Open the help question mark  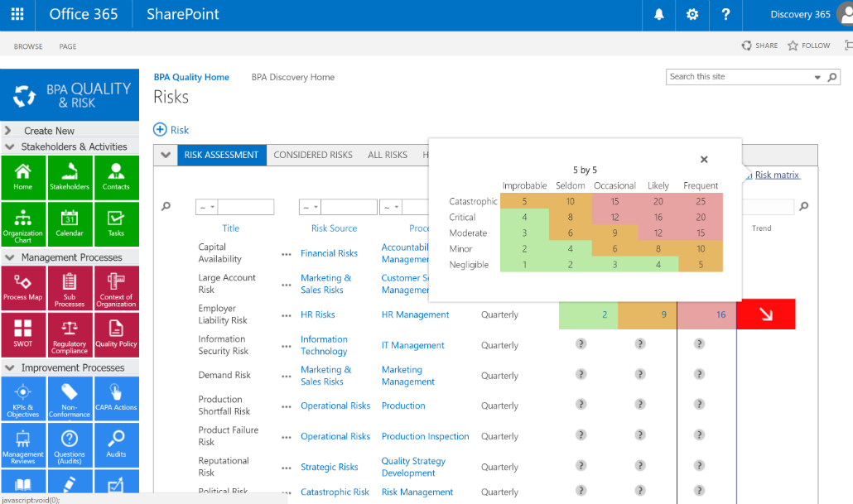click(x=725, y=15)
